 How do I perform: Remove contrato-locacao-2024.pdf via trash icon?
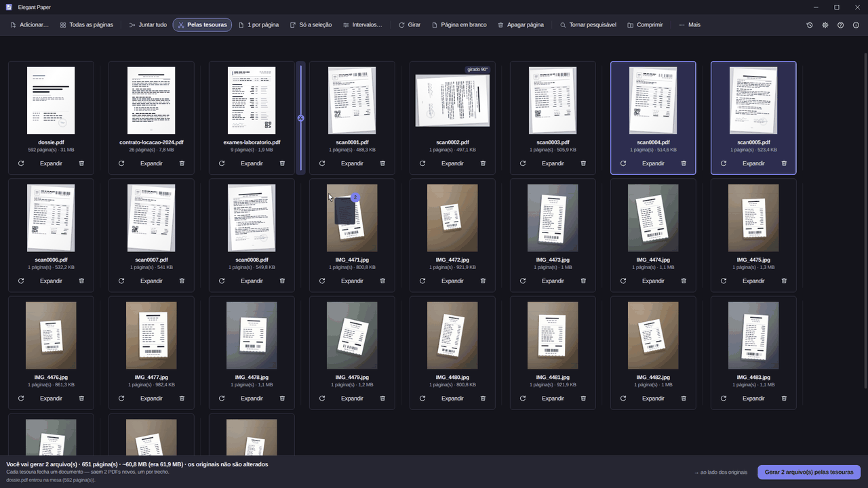(182, 163)
